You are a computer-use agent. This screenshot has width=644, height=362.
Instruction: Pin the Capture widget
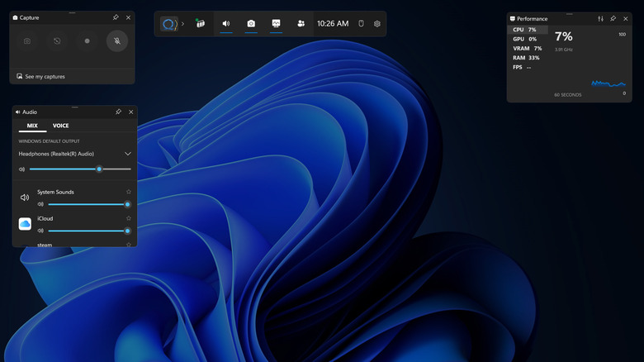tap(116, 17)
